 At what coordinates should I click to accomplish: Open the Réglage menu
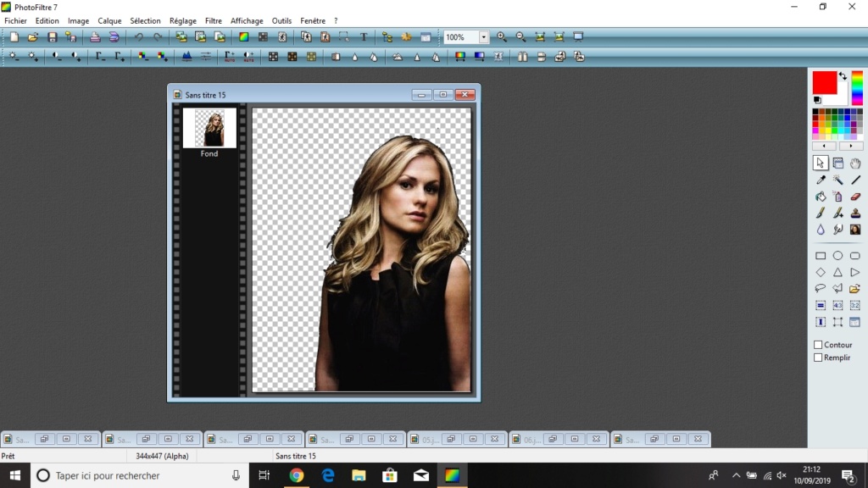pos(183,21)
